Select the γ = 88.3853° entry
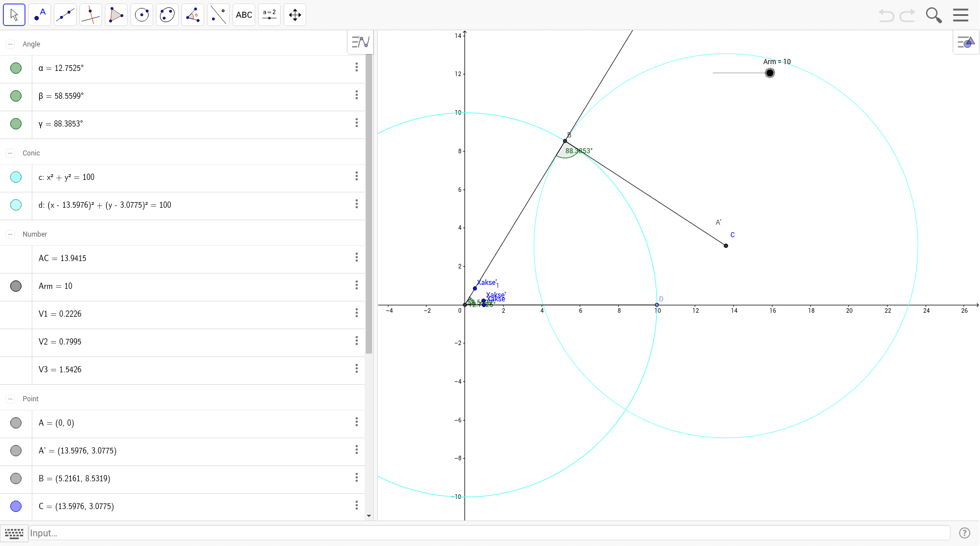The image size is (980, 546). pyautogui.click(x=183, y=124)
